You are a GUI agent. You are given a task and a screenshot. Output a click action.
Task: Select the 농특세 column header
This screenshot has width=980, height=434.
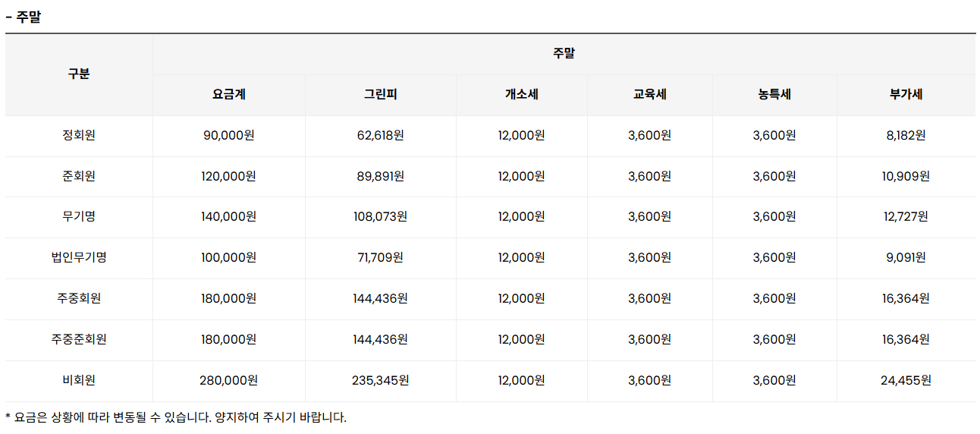[774, 95]
